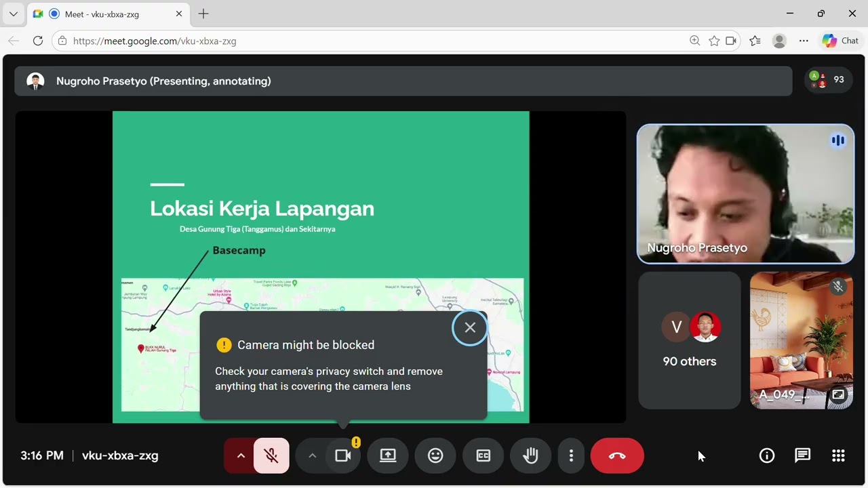Open a new browser tab
Image resolution: width=868 pixels, height=488 pixels.
pos(203,14)
